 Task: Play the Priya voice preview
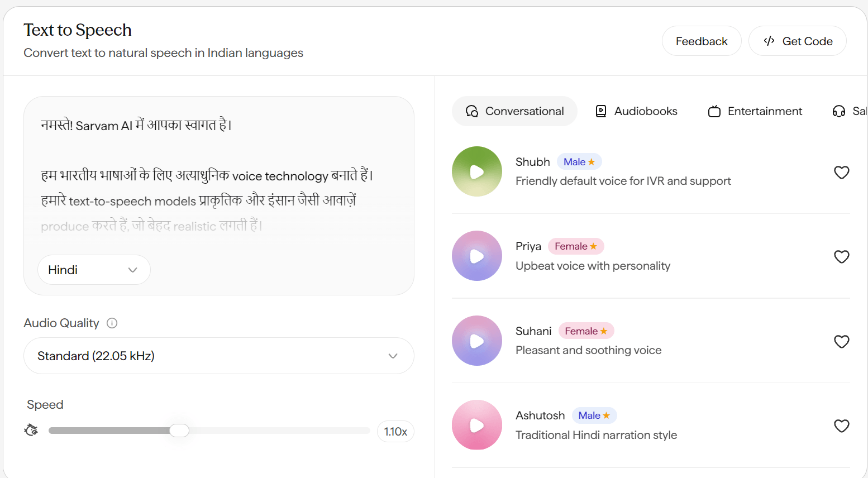pyautogui.click(x=477, y=256)
